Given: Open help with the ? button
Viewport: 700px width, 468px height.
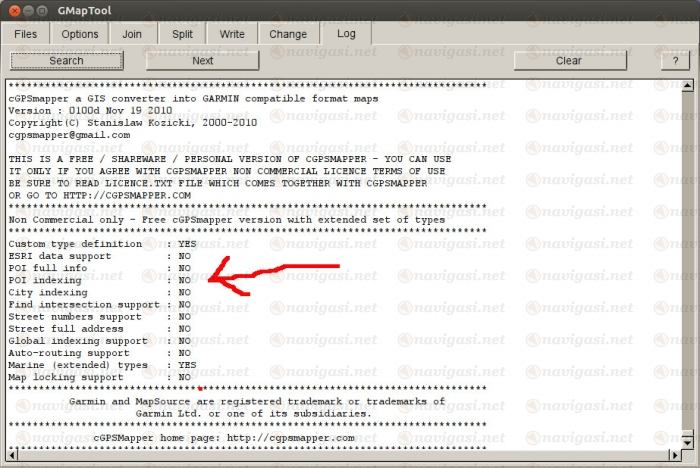Looking at the screenshot, I should pos(675,61).
